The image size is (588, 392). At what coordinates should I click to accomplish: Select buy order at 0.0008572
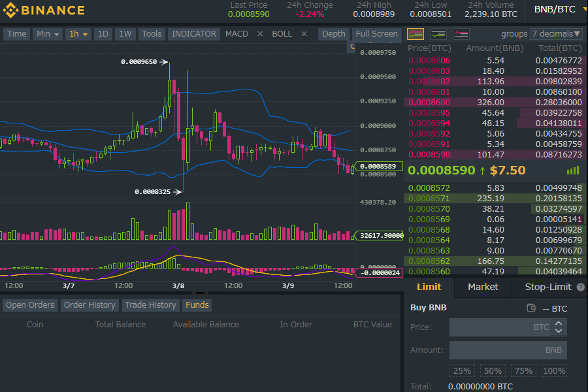pyautogui.click(x=495, y=188)
